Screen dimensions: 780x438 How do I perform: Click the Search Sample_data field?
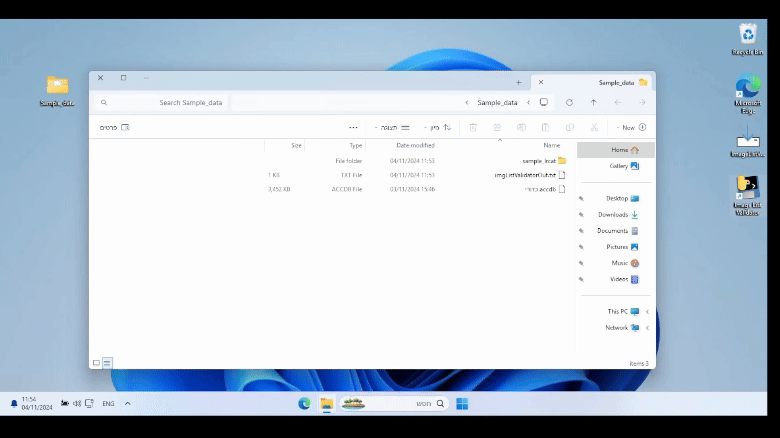point(161,103)
